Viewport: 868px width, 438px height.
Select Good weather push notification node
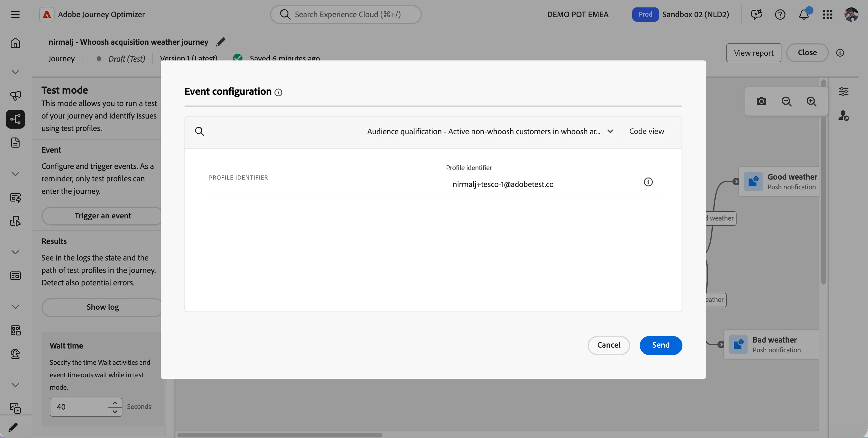point(779,182)
